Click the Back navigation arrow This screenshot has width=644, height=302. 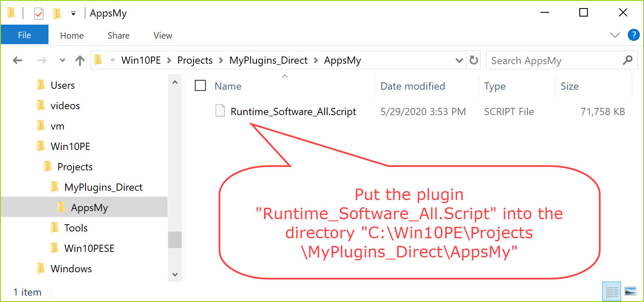(x=17, y=61)
